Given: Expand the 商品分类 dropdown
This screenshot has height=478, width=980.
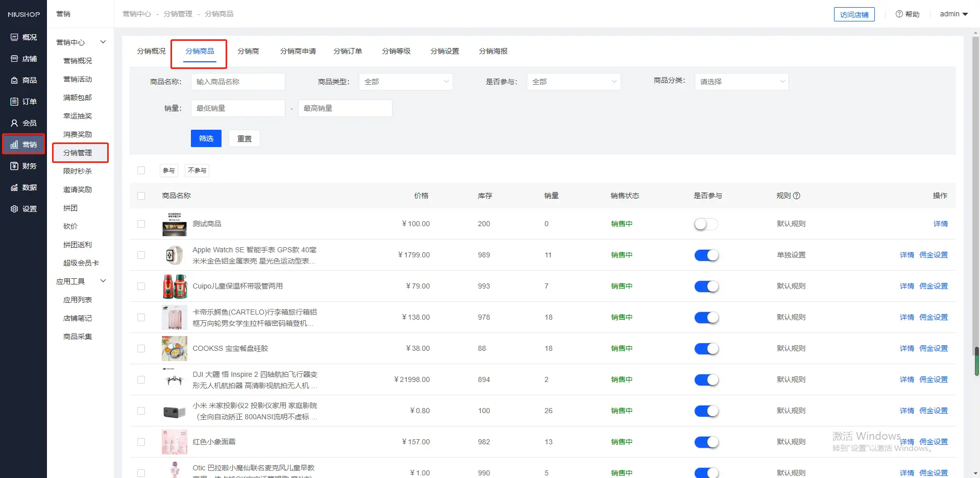Looking at the screenshot, I should [741, 82].
